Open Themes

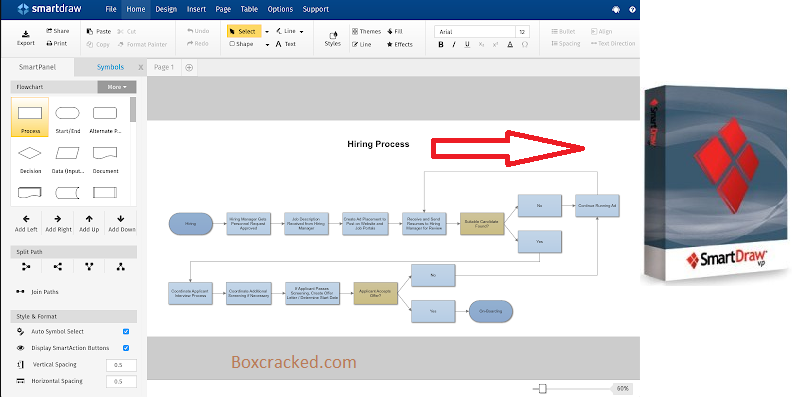click(x=366, y=31)
